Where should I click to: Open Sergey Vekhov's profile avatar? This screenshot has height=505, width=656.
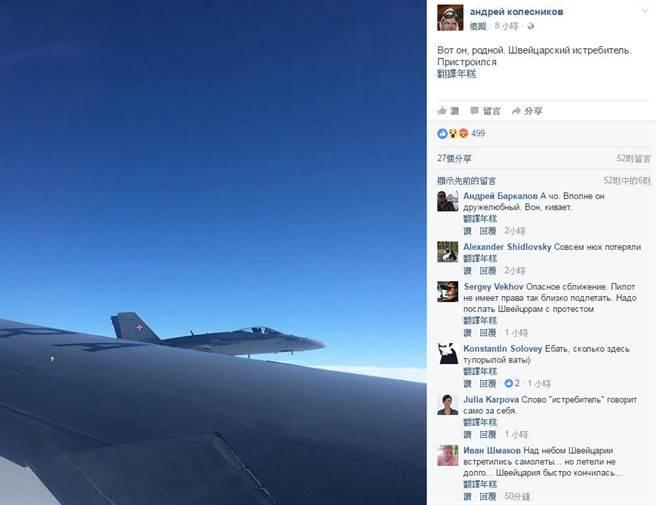tap(448, 292)
